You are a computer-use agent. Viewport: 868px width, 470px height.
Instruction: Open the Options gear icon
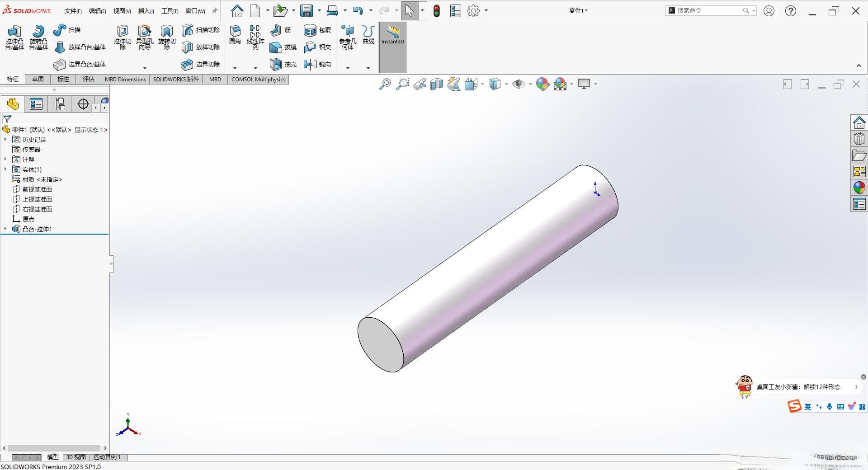click(473, 11)
